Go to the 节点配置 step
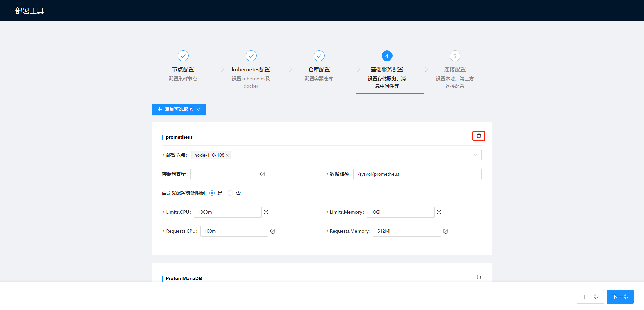This screenshot has height=310, width=644. 183,69
